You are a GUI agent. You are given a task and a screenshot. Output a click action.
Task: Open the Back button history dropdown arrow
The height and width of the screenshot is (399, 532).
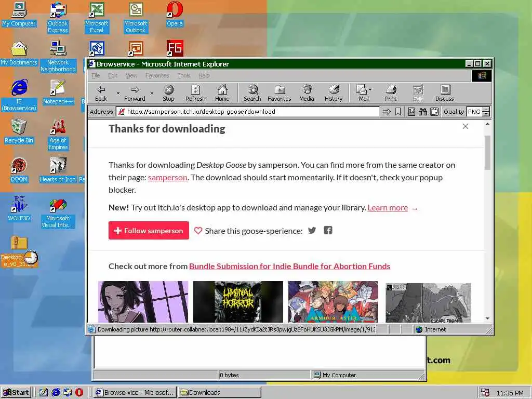pos(118,93)
